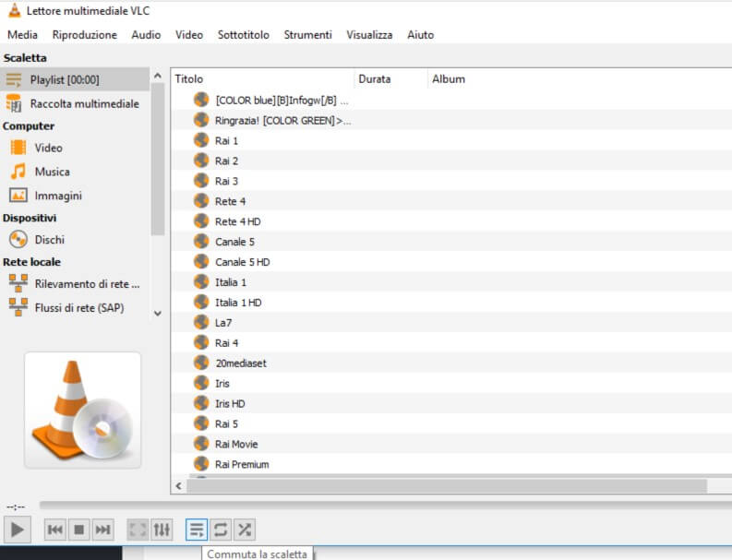Select the La7 playlist entry
Screen dimensions: 732x560
pyautogui.click(x=452, y=323)
